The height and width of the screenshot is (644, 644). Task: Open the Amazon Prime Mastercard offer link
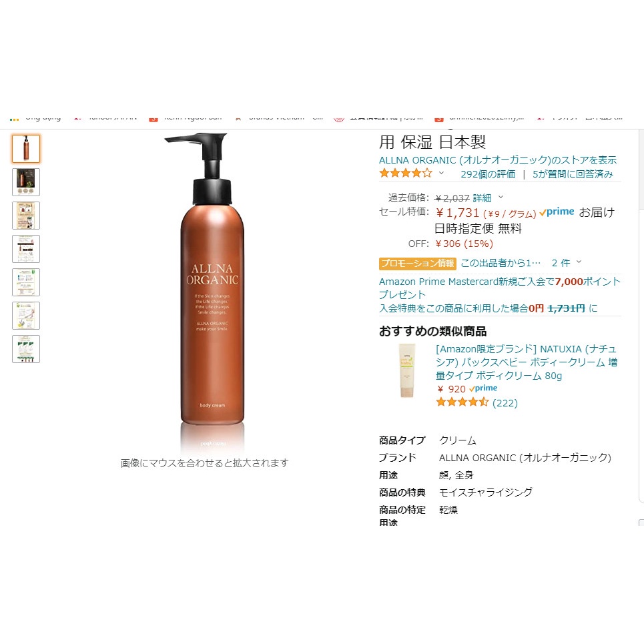point(499,288)
